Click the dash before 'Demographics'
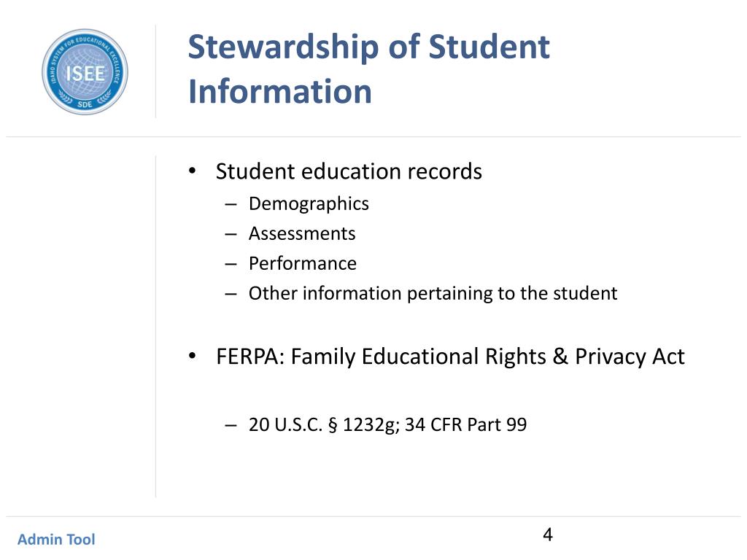This screenshot has width=747, height=560. pyautogui.click(x=231, y=205)
